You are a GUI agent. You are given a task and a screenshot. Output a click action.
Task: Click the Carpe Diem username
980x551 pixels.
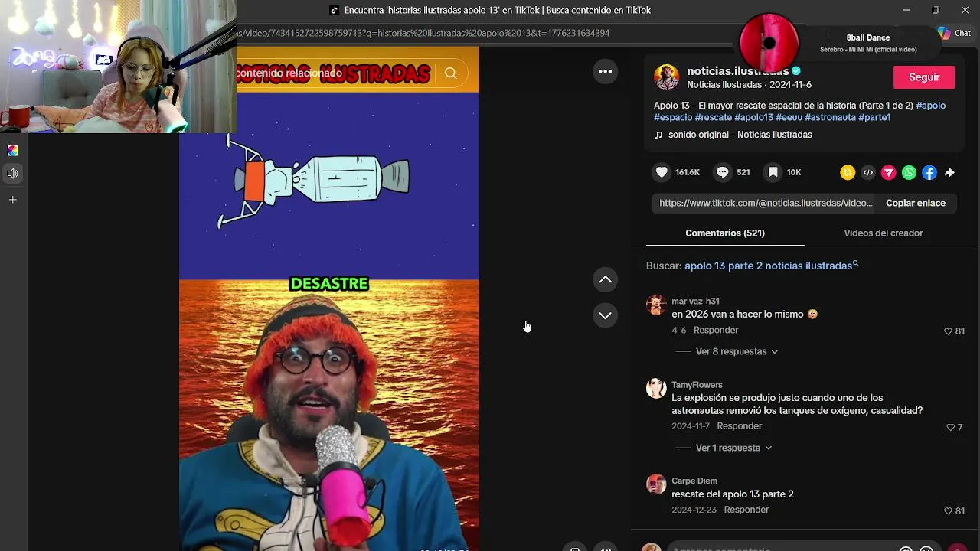click(x=694, y=481)
